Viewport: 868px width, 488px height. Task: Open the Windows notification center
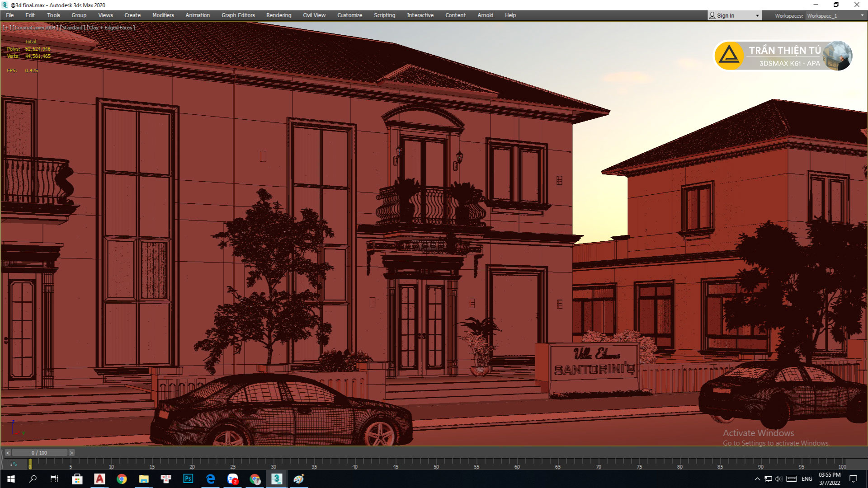[x=854, y=479]
